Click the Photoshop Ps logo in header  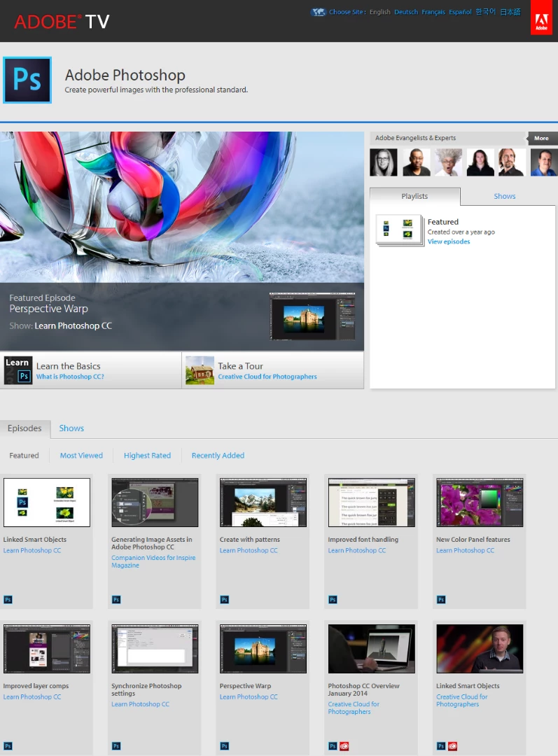pyautogui.click(x=27, y=80)
